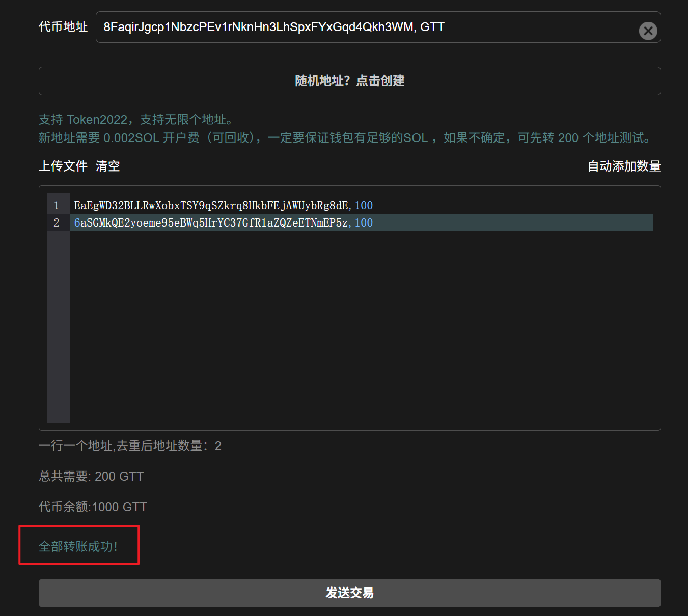Click the token address input field
The height and width of the screenshot is (616, 688).
(356, 27)
